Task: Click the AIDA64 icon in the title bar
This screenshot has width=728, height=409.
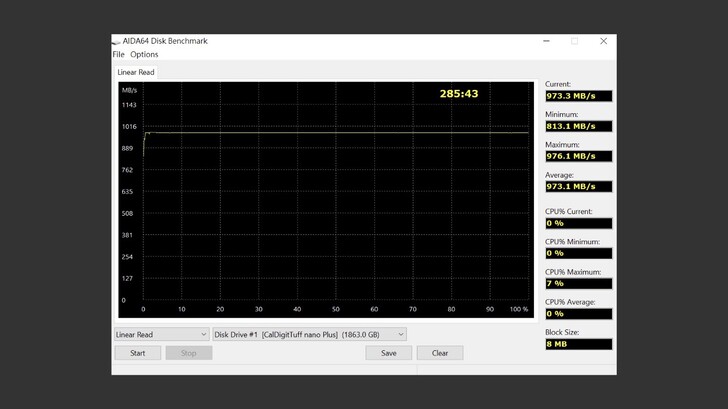Action: (x=116, y=41)
